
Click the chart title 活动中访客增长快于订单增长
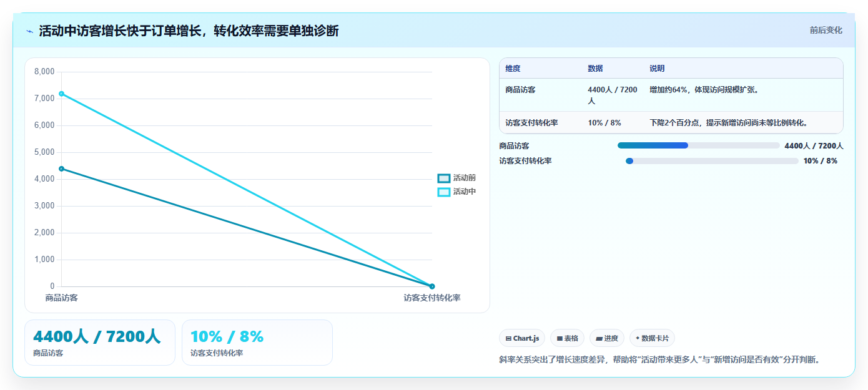point(189,31)
